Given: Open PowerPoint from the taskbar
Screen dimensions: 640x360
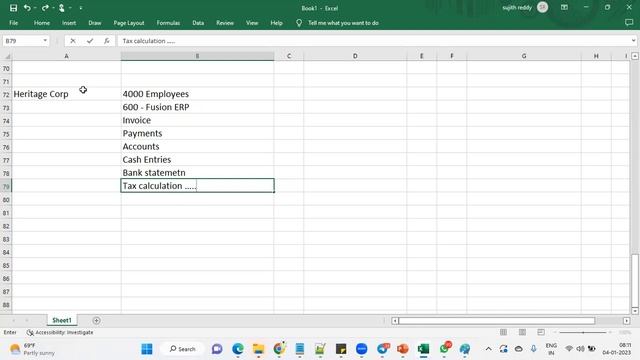Looking at the screenshot, I should (402, 349).
